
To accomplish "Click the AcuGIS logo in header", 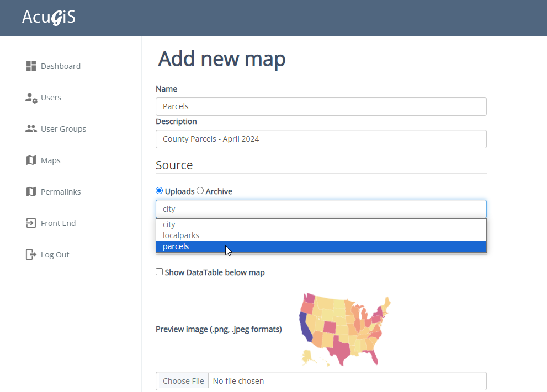I will pyautogui.click(x=49, y=18).
